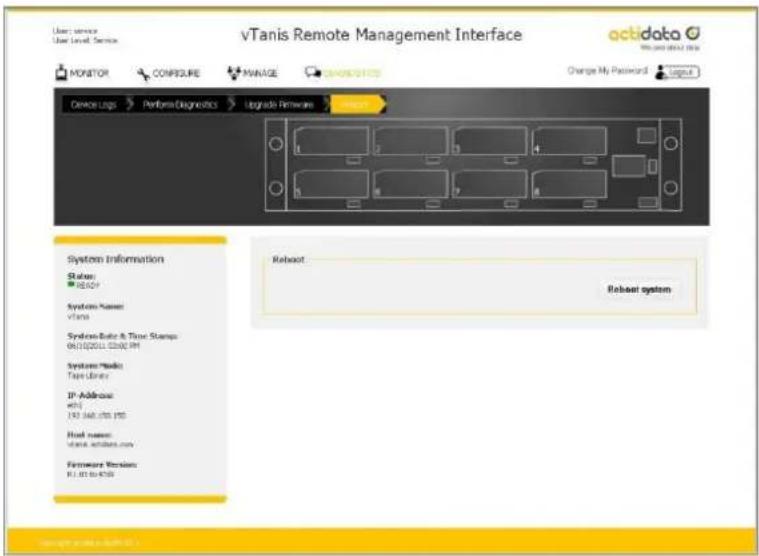Click the System Information heading
Screen dimensions: 759x556
pos(116,259)
